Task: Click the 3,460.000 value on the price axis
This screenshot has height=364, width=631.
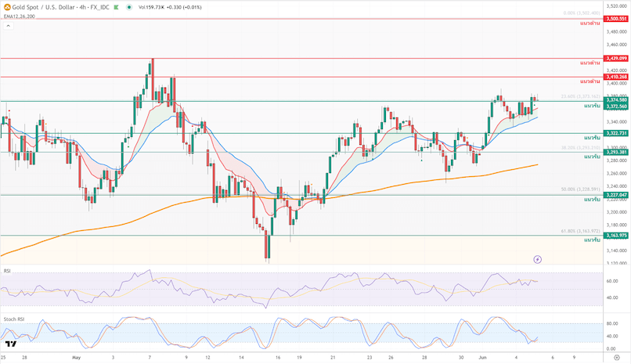Action: pyautogui.click(x=616, y=45)
